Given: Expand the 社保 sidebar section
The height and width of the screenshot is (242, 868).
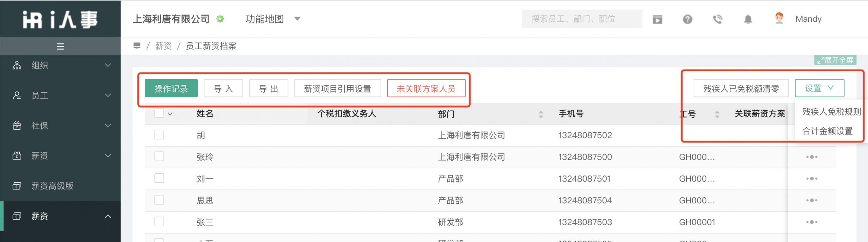Looking at the screenshot, I should (x=60, y=126).
